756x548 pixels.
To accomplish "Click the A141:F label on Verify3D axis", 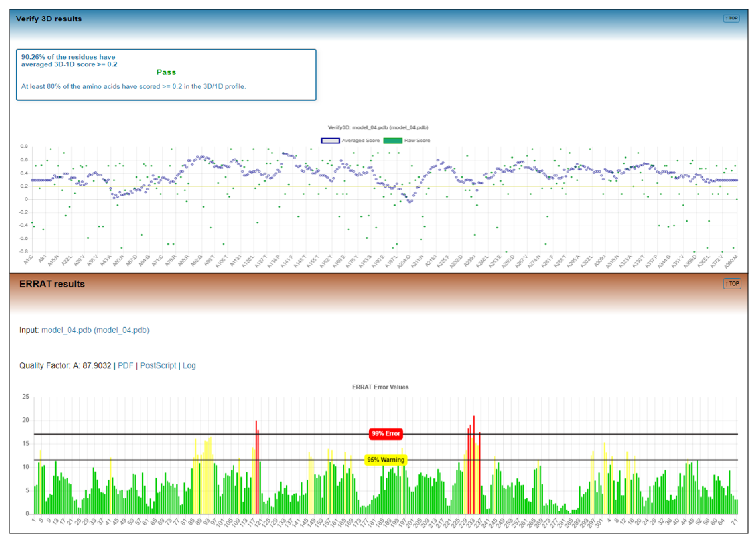I will point(287,261).
